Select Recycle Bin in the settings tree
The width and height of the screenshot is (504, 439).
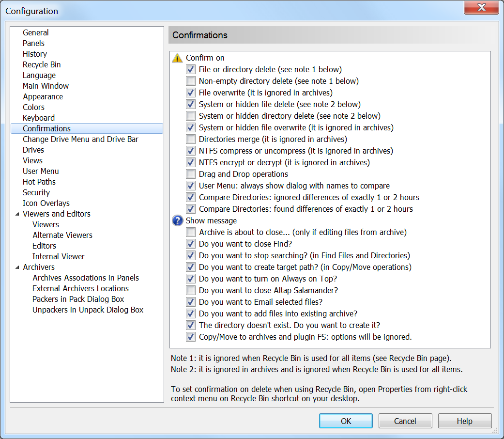42,65
